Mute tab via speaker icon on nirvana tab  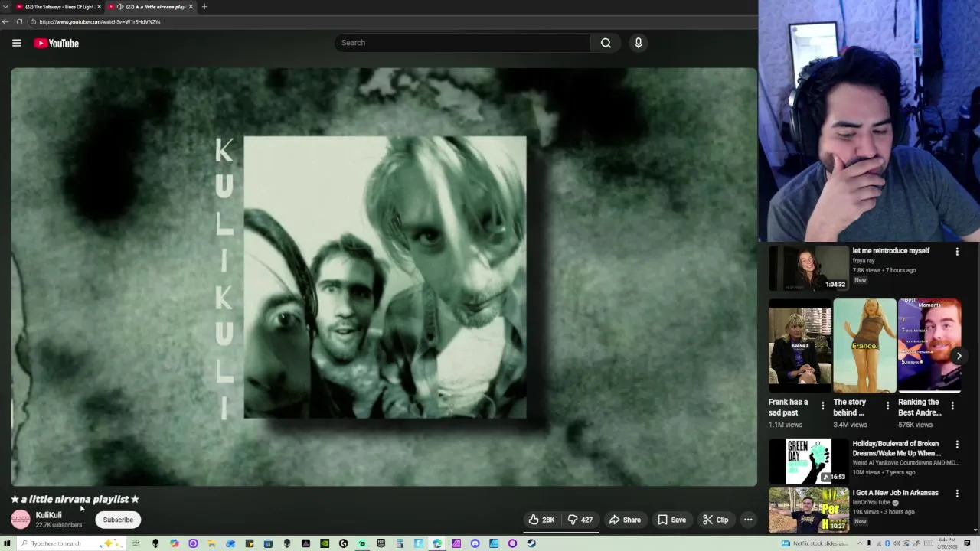[120, 7]
